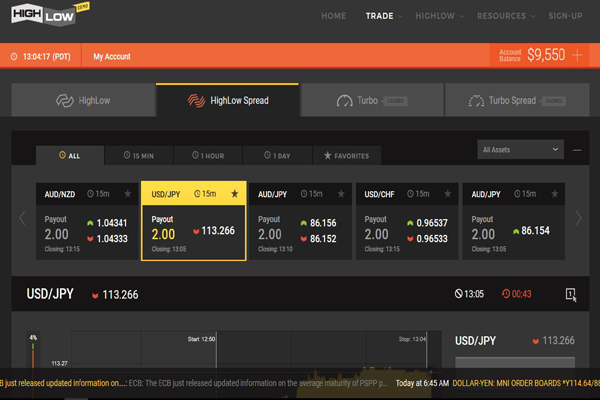Screen dimensions: 600x400
Task: Select the AUD/NZD asset card
Action: pyautogui.click(x=87, y=221)
